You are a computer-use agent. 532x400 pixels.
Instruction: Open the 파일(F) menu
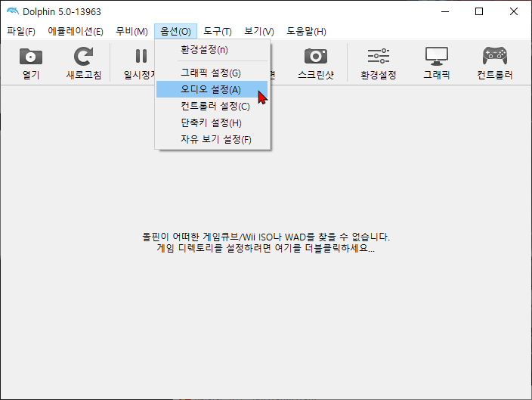21,31
